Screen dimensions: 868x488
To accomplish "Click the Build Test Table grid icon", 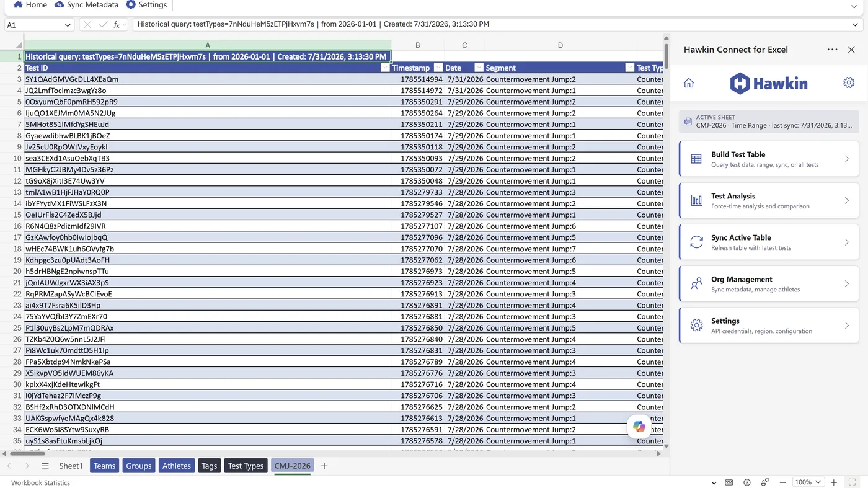I will pos(696,159).
